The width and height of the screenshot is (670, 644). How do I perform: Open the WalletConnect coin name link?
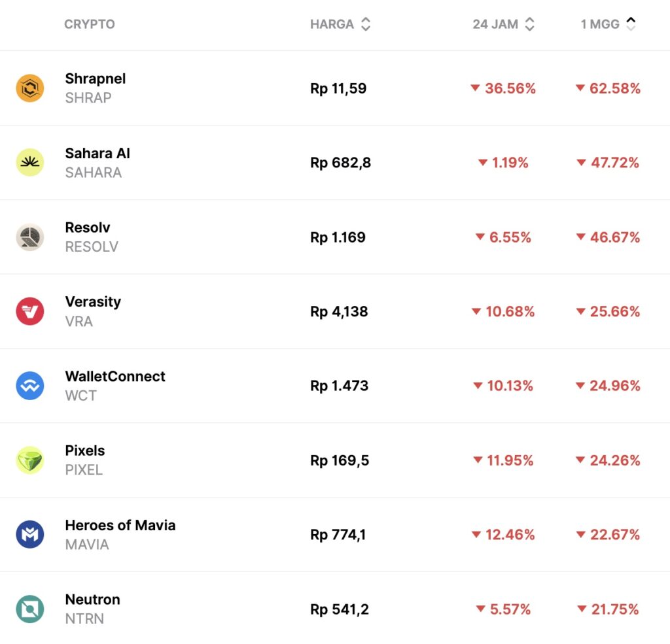click(115, 377)
